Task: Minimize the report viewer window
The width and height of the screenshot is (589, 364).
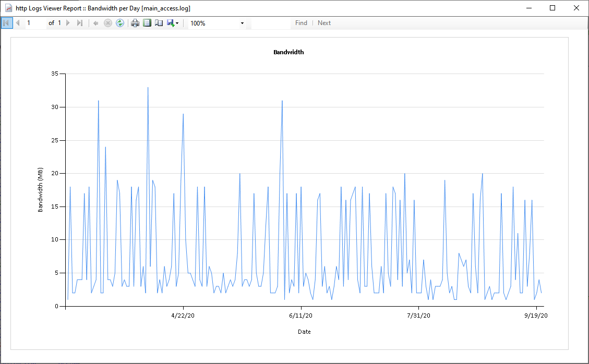Action: pyautogui.click(x=529, y=8)
